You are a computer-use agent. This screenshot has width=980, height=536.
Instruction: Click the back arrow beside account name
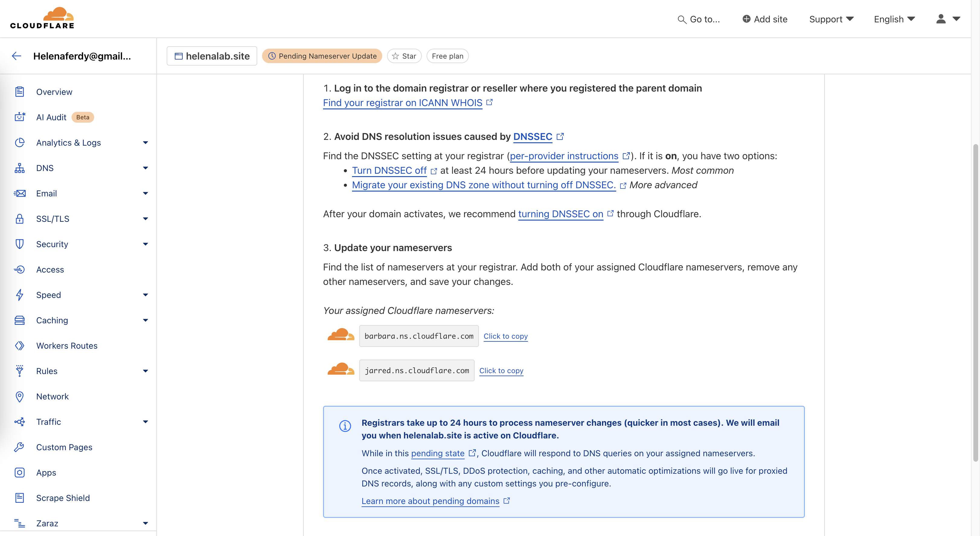tap(16, 56)
